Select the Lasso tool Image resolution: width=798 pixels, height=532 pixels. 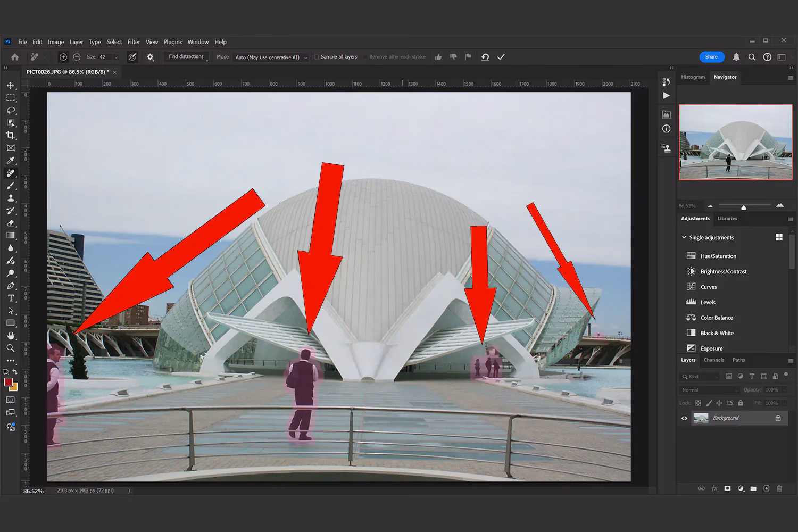tap(11, 110)
